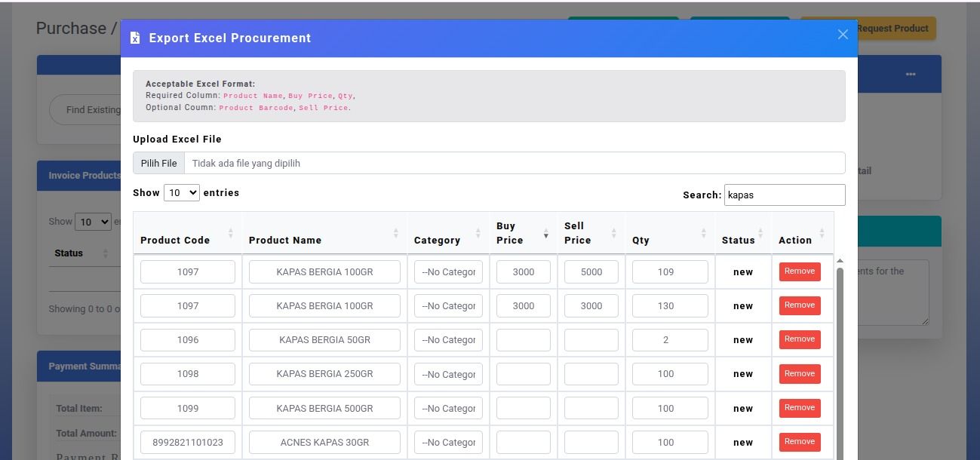Image resolution: width=980 pixels, height=460 pixels.
Task: Click Pilih File to upload Excel
Action: (x=159, y=163)
